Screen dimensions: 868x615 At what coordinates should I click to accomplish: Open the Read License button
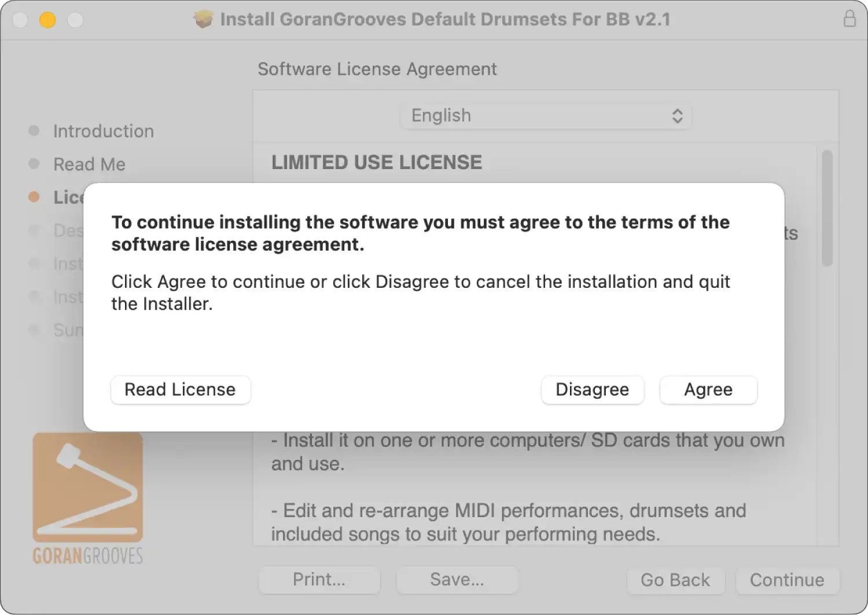(180, 390)
